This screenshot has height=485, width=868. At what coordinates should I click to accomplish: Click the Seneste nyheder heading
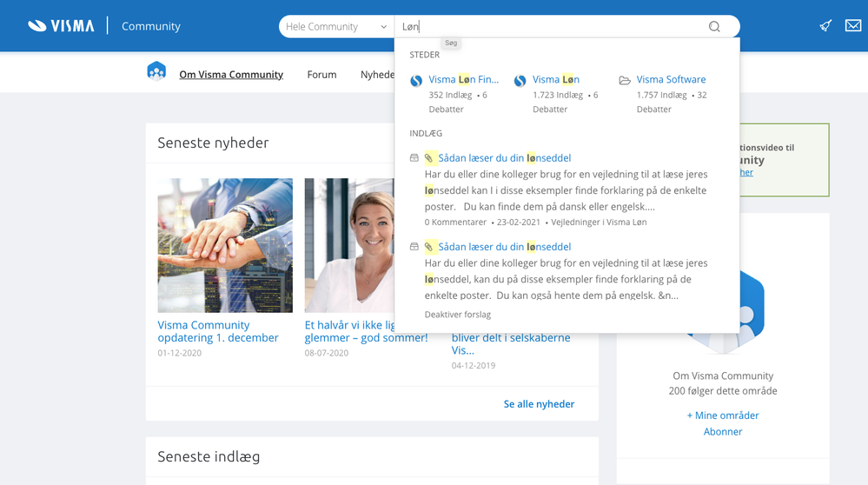click(213, 143)
